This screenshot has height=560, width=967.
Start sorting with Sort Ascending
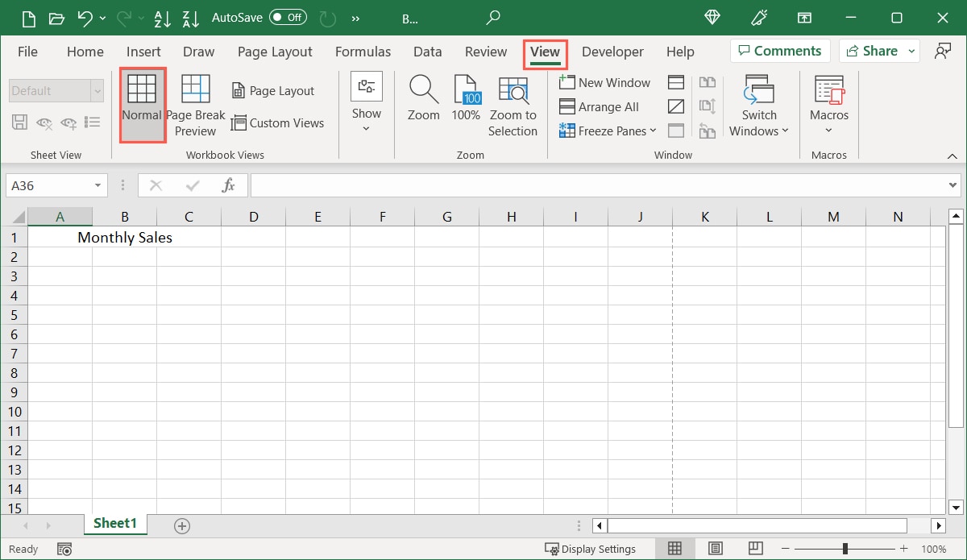pyautogui.click(x=163, y=18)
